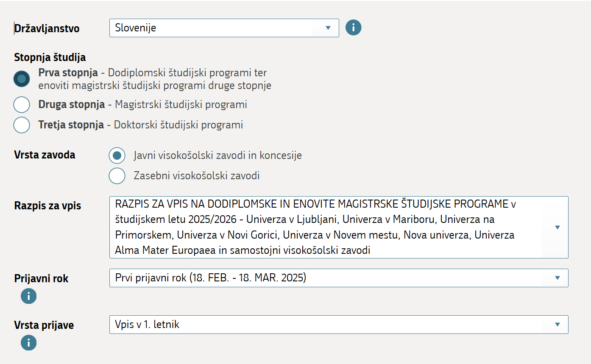591x364 pixels.
Task: Click the Prijavni rok label text
Action: pos(41,279)
